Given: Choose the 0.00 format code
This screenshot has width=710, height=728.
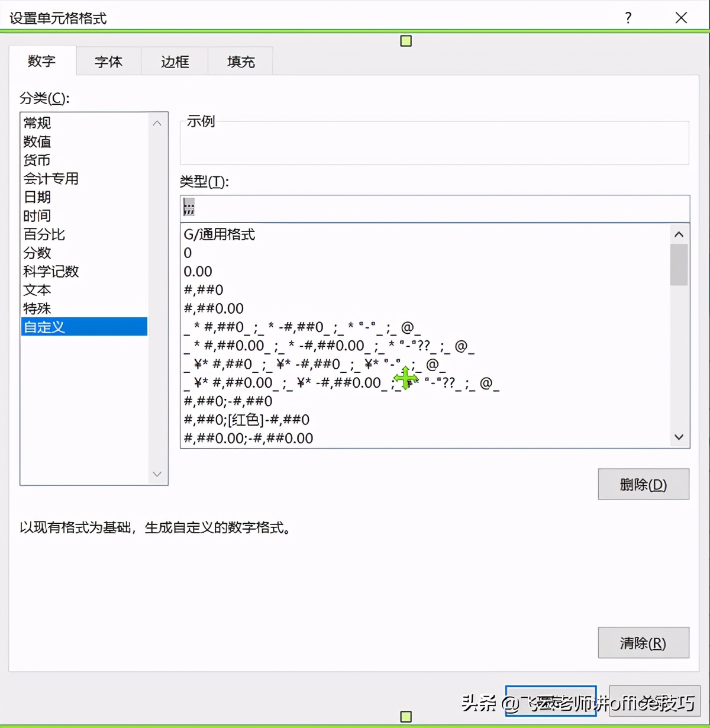Looking at the screenshot, I should coord(198,271).
